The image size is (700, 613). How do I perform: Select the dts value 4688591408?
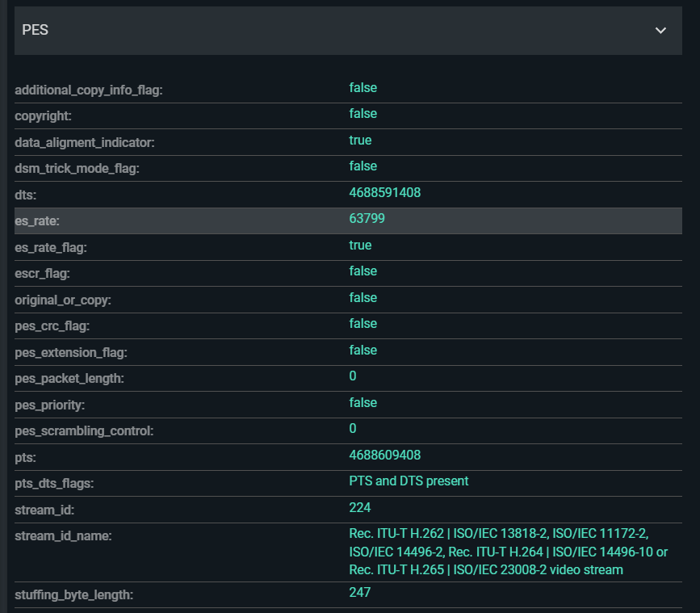(x=384, y=192)
